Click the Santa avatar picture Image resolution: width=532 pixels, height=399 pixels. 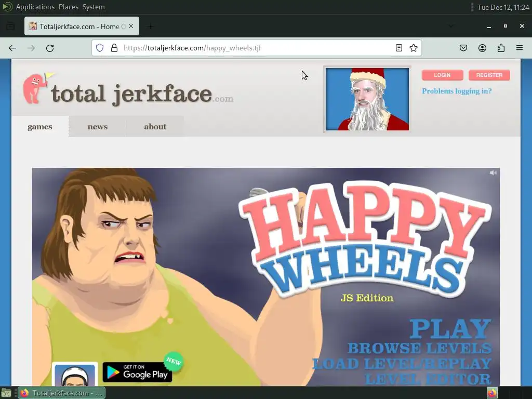[367, 99]
